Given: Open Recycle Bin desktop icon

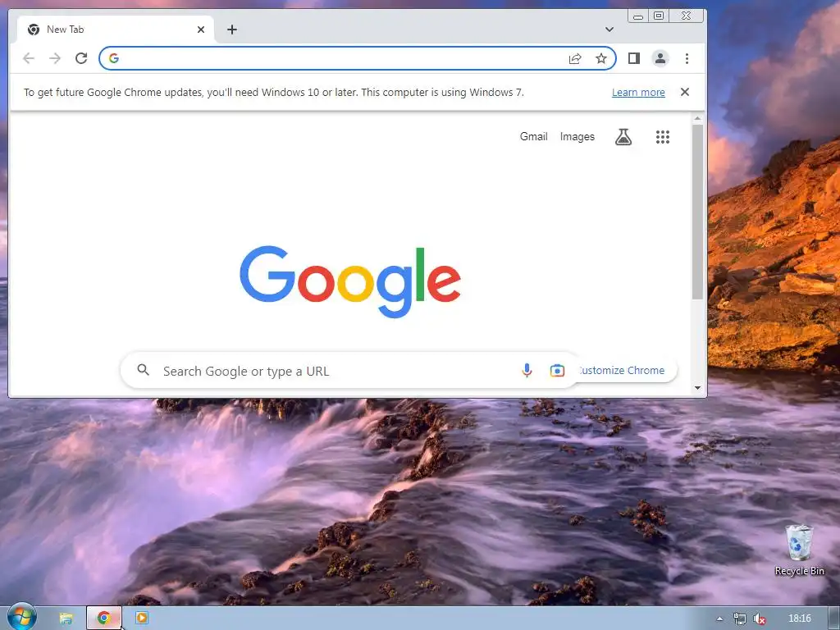Looking at the screenshot, I should (x=799, y=550).
